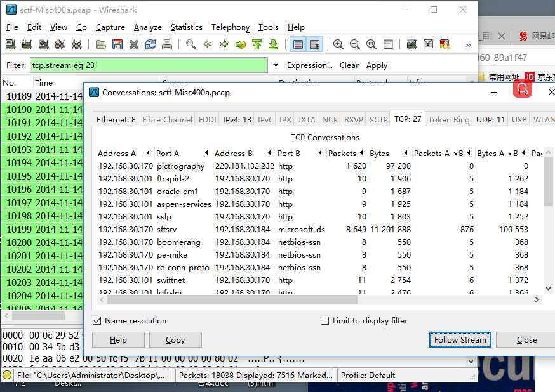
Task: Go forward in packet history arrow
Action: [x=224, y=44]
